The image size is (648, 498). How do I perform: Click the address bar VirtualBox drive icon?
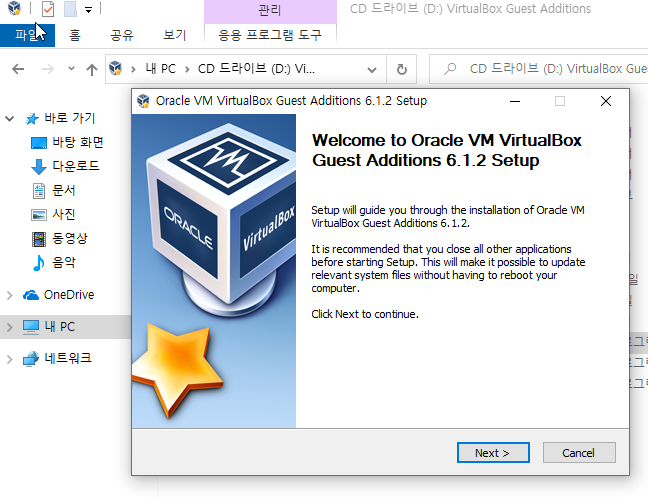click(116, 68)
